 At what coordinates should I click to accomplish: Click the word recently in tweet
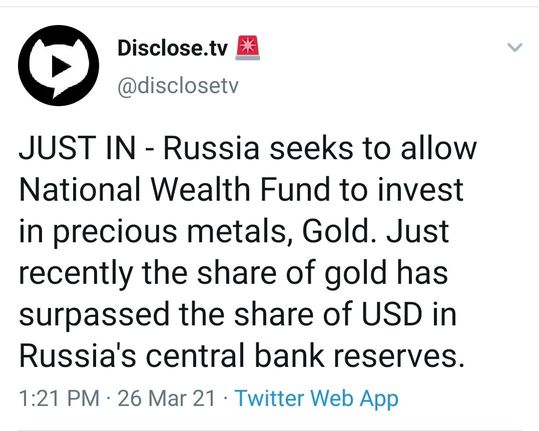[x=76, y=275]
